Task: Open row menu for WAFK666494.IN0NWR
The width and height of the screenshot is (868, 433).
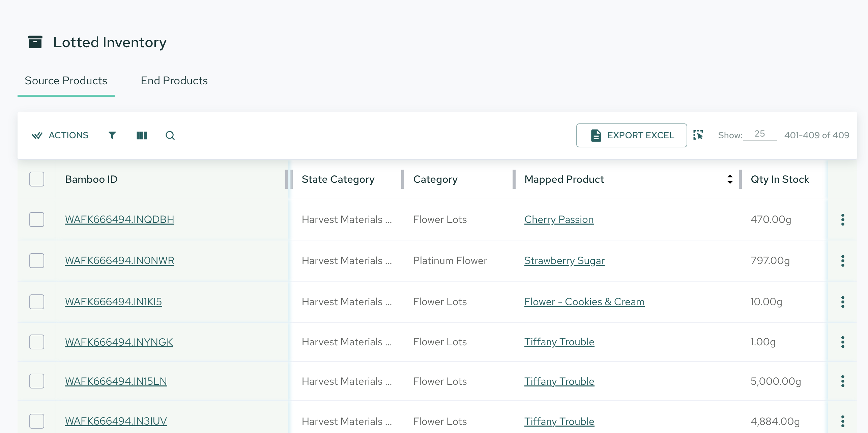Action: (843, 261)
